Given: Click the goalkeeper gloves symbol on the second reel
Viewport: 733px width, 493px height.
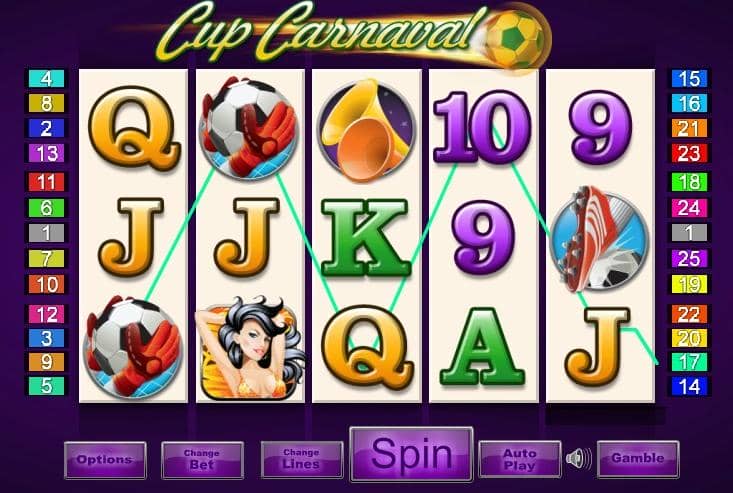Looking at the screenshot, I should (249, 128).
